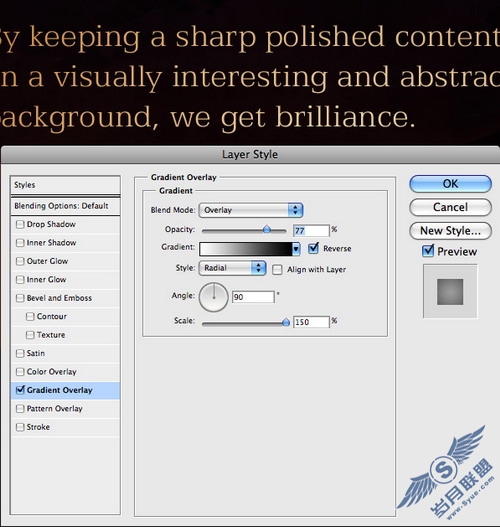Toggle the Outer Glow checkbox
Viewport: 500px width, 527px height.
tap(20, 261)
